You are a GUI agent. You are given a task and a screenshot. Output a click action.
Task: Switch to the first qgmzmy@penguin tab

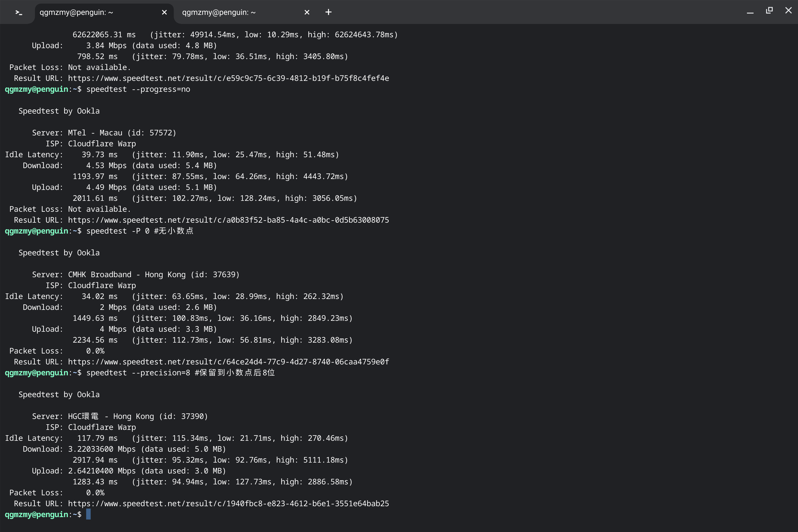[x=104, y=13]
